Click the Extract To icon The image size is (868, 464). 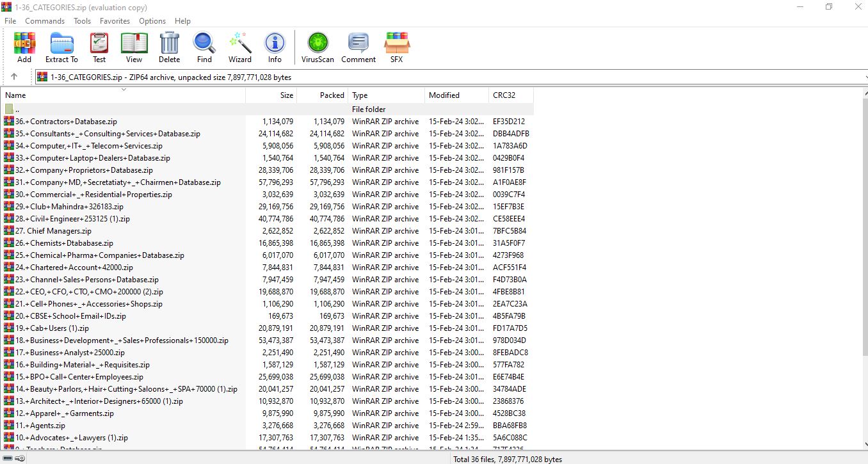pyautogui.click(x=61, y=48)
